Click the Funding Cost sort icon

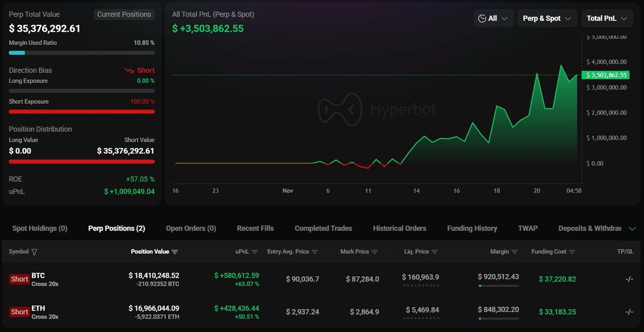pos(572,252)
